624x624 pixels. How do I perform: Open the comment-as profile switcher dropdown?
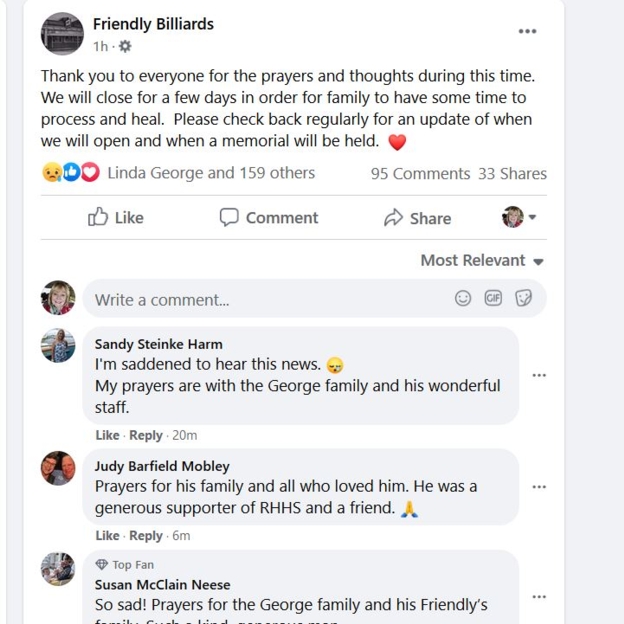point(519,217)
